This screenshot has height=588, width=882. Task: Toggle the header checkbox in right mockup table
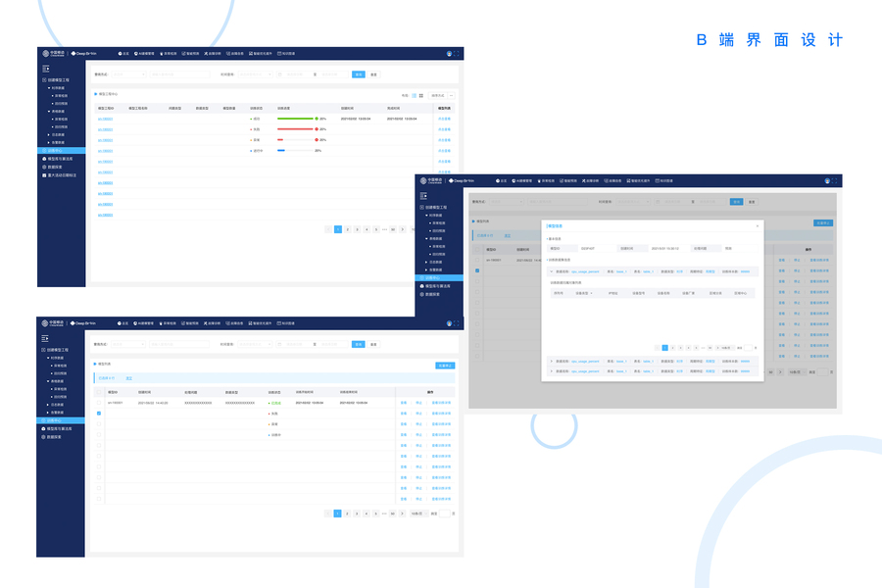477,249
